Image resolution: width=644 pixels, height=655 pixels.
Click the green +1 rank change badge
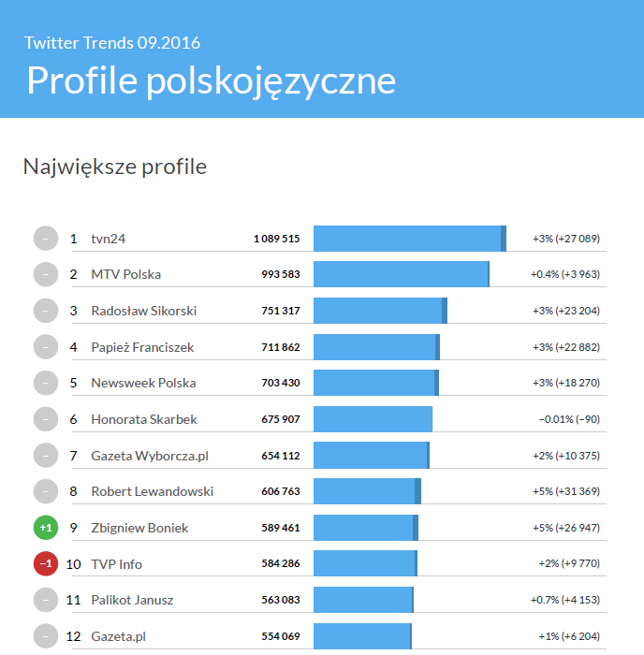pyautogui.click(x=45, y=528)
